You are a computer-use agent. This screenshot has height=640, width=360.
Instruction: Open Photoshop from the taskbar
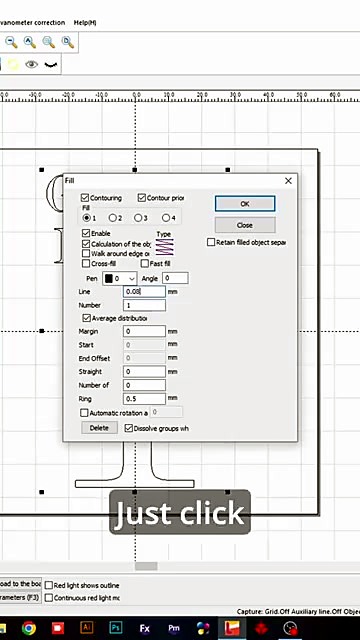click(x=116, y=628)
